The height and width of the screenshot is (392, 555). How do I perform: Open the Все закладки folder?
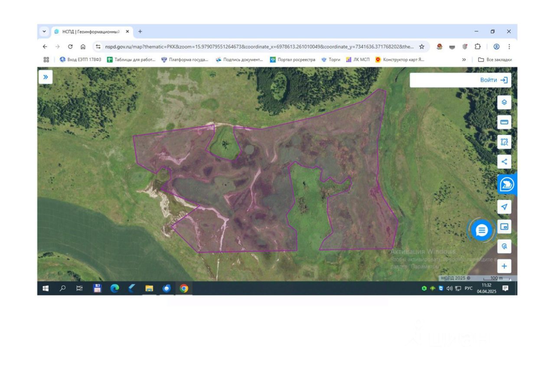(495, 59)
